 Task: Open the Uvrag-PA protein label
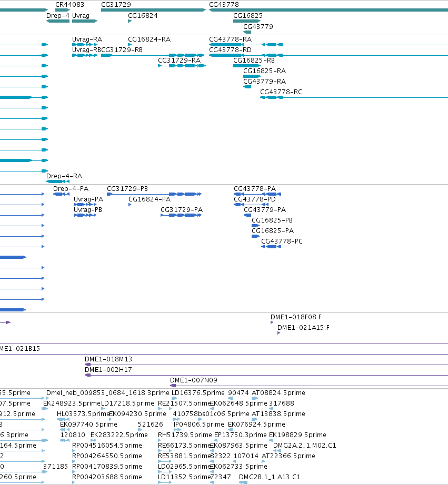coord(88,199)
